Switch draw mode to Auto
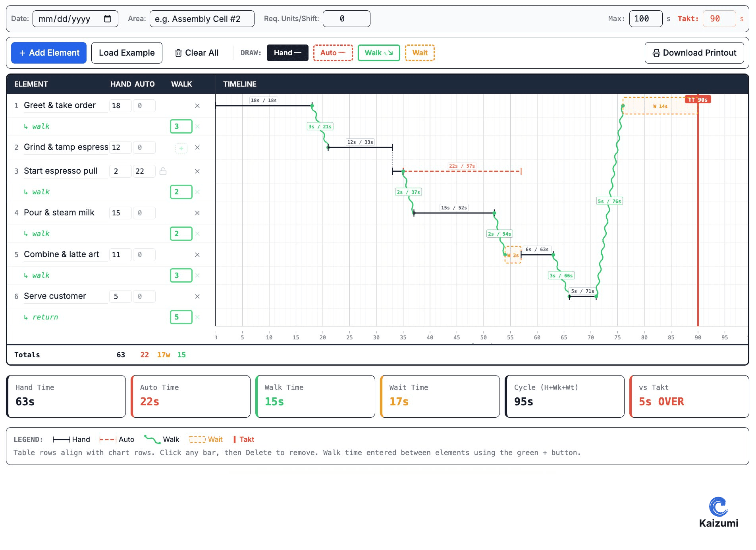756x550 pixels. click(x=333, y=53)
